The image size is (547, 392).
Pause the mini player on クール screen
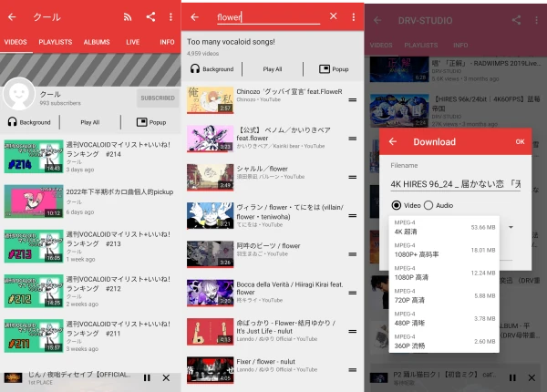147,377
